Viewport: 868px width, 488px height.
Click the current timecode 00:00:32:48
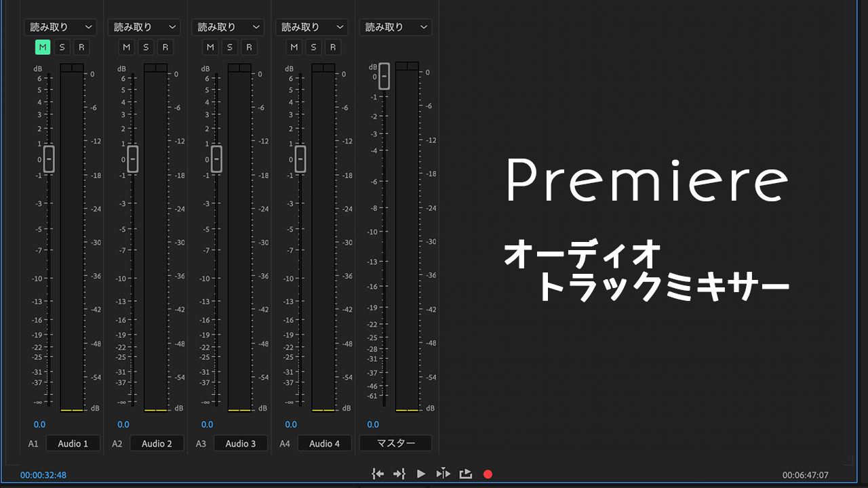point(43,475)
